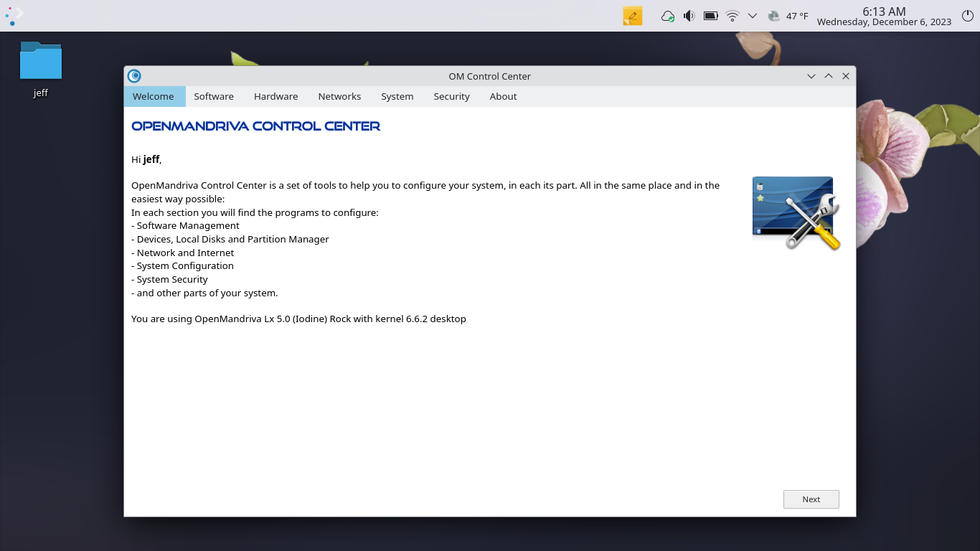Viewport: 980px width, 551px height.
Task: Go to the Security tab
Action: coord(451,96)
